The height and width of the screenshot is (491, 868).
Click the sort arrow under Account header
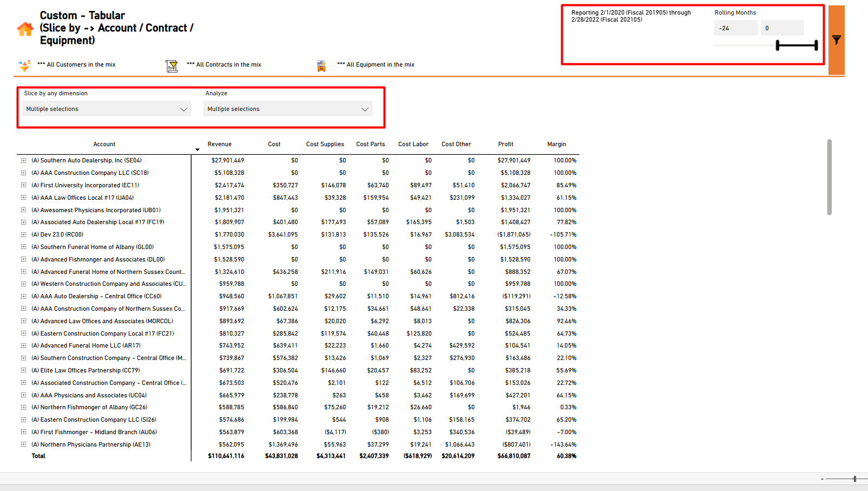(198, 149)
